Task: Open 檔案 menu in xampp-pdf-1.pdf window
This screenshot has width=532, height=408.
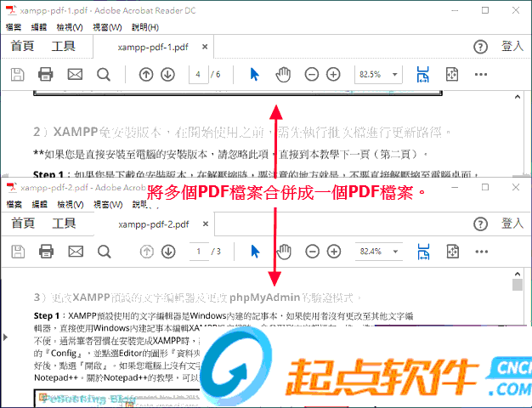Action: pos(14,27)
